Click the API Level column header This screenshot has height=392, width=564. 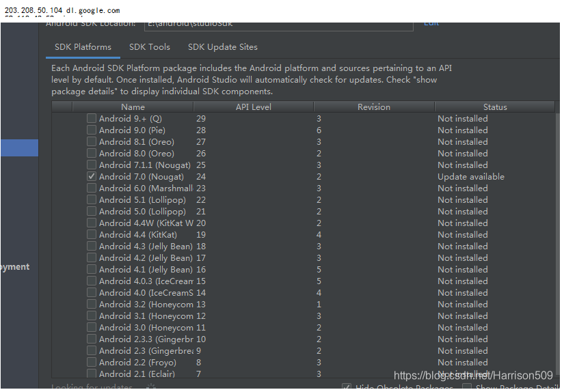click(253, 107)
